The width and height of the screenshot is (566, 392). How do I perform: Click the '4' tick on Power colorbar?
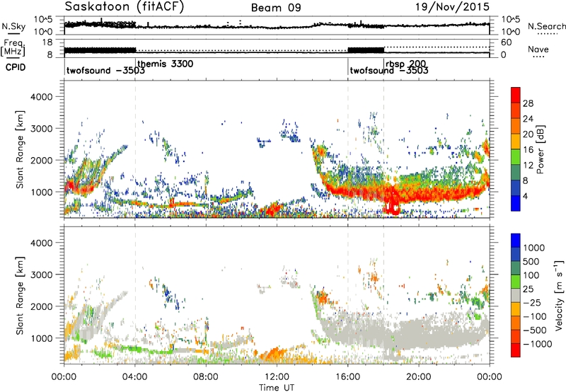point(525,196)
